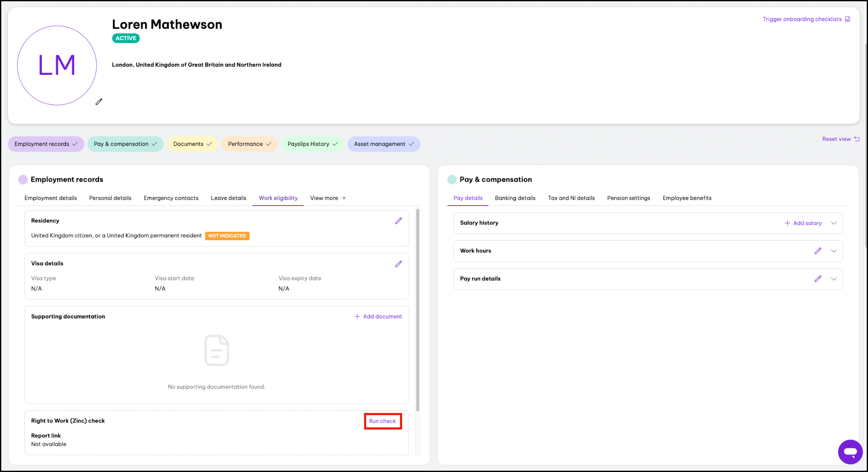Click the Pay run details edit pencil
868x472 pixels.
(818, 279)
